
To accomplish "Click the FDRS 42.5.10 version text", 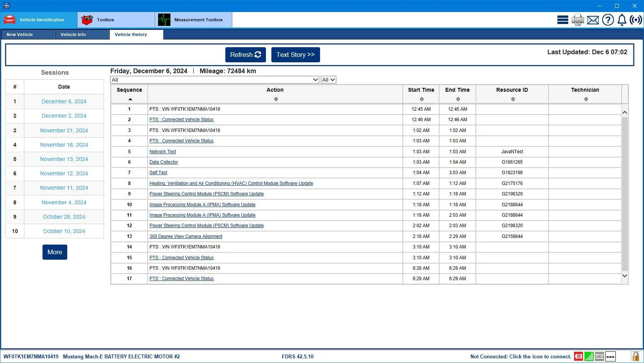I will [298, 356].
